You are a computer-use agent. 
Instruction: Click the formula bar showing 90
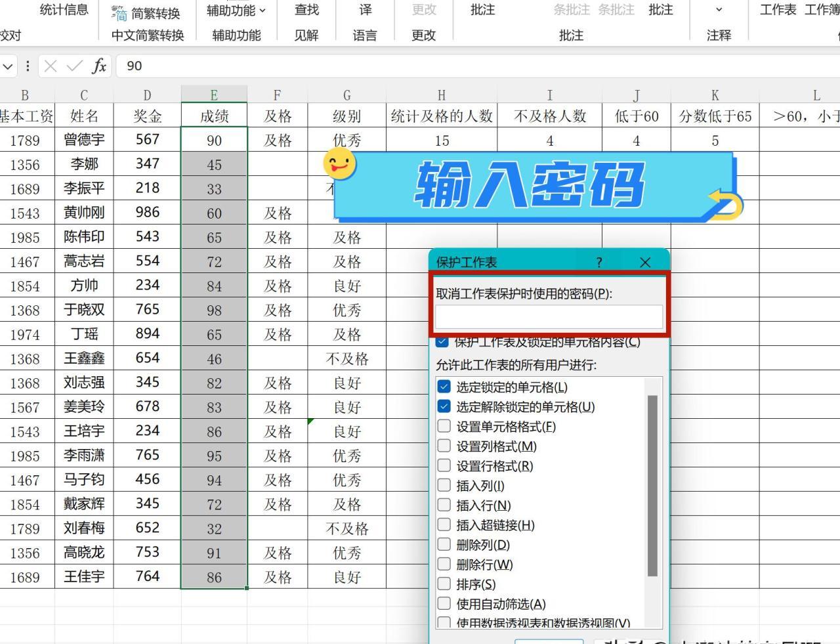click(478, 66)
